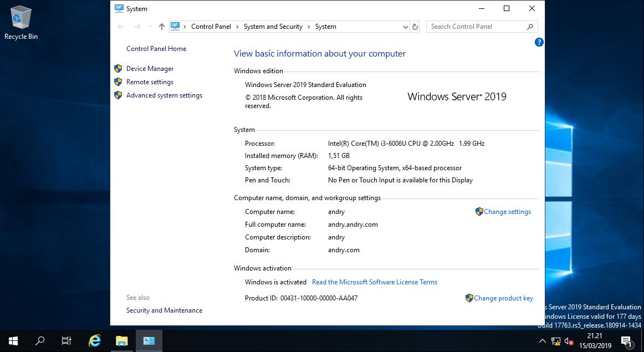Expand chevron after Control Panel breadcrumb
Screen dimensions: 644x352
pyautogui.click(x=237, y=27)
